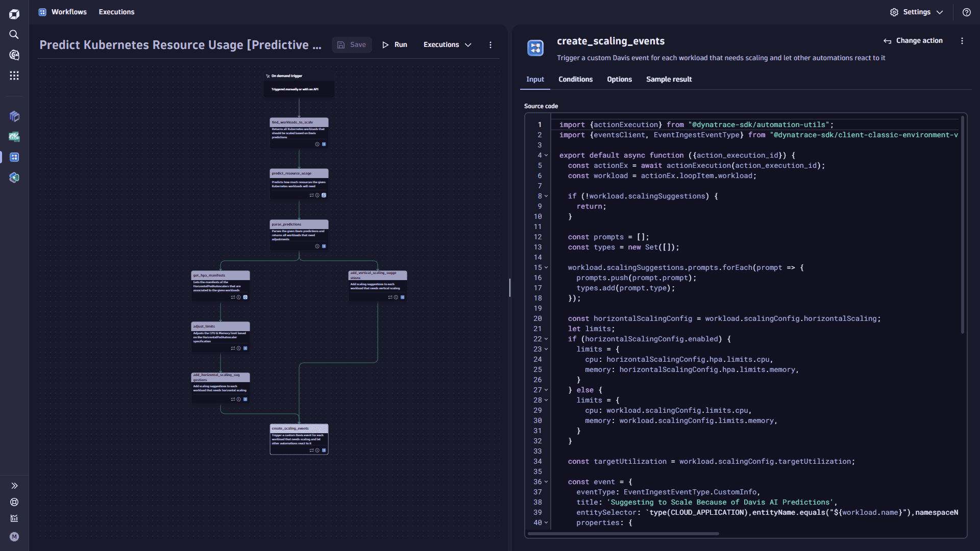Open the Davis CoPilot sidebar icon
The image size is (980, 551).
click(x=14, y=55)
